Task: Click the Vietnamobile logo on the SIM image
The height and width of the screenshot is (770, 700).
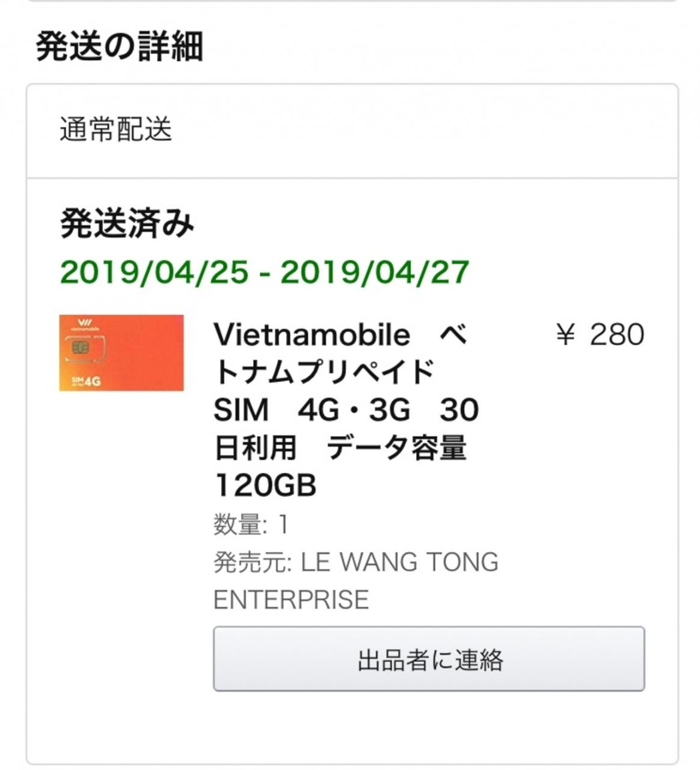Action: tap(85, 325)
